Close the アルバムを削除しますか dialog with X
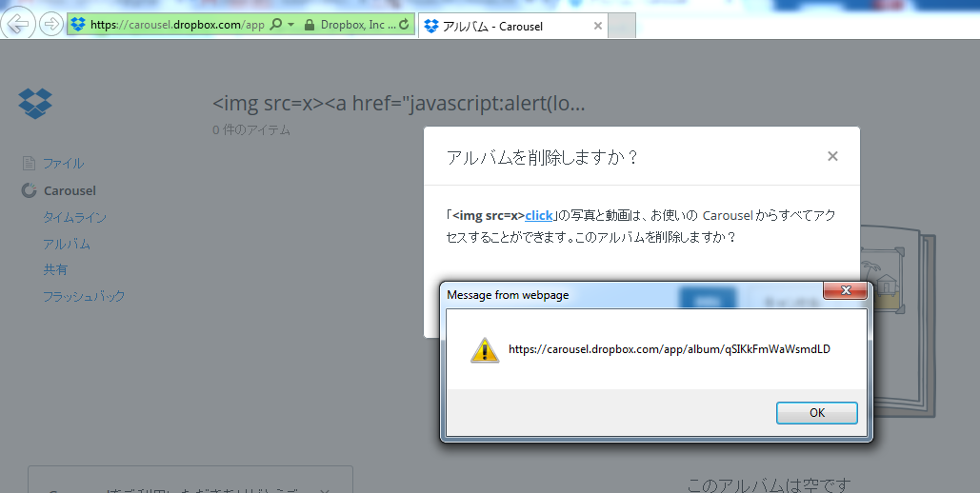 tap(832, 156)
